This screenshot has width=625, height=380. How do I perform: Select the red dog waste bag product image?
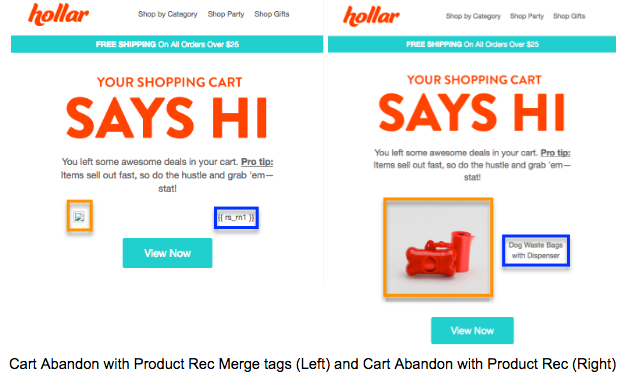[x=438, y=248]
